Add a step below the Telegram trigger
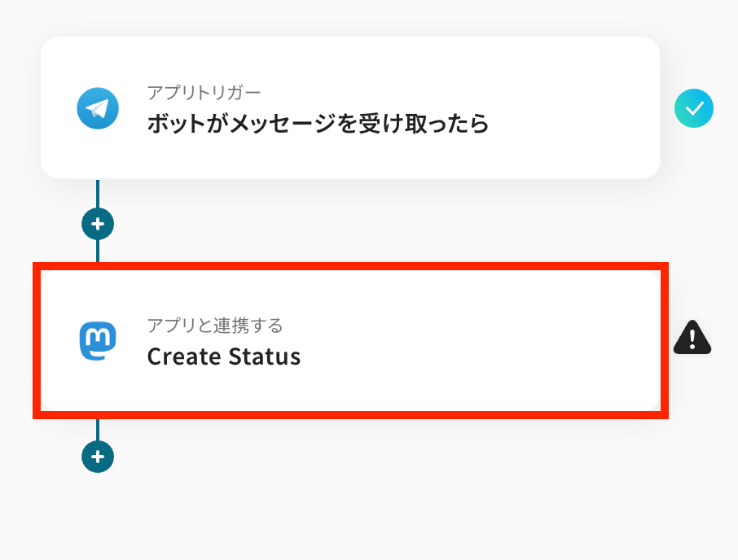The image size is (738, 560). click(x=98, y=223)
